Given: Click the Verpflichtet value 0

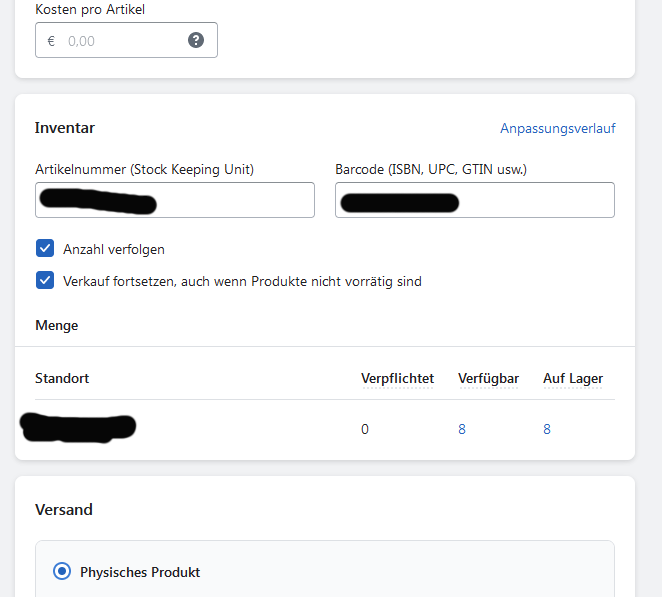Looking at the screenshot, I should (365, 429).
